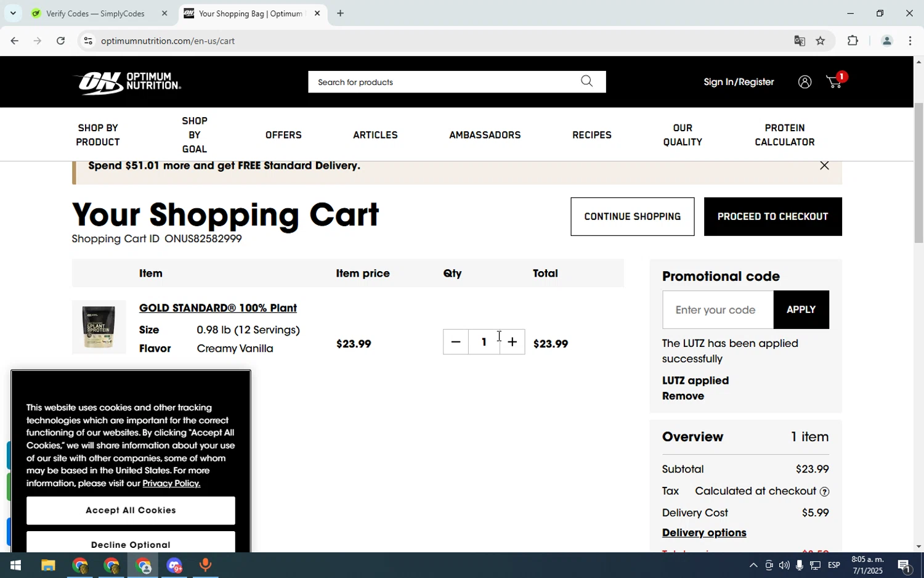Focus the promotional code input field
Image resolution: width=924 pixels, height=578 pixels.
coord(718,309)
